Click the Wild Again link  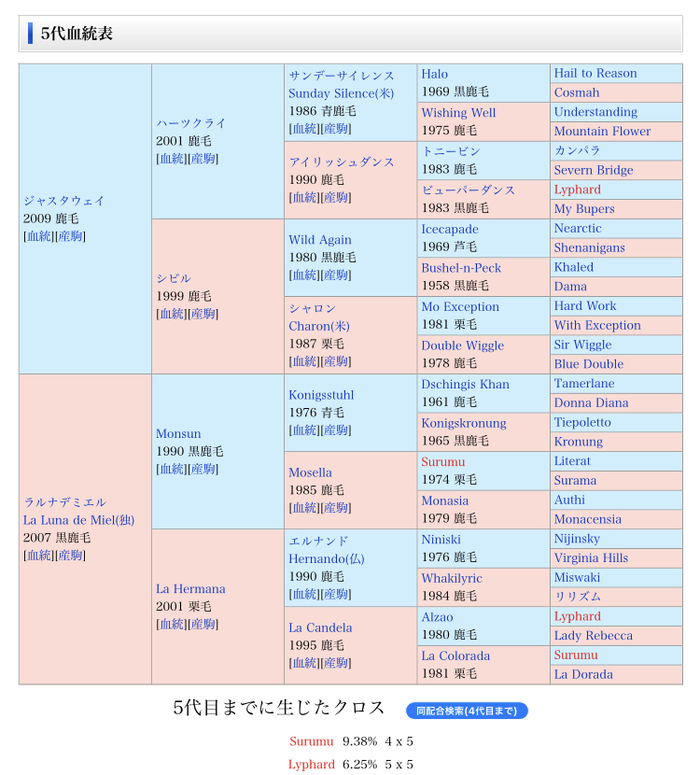pyautogui.click(x=320, y=240)
